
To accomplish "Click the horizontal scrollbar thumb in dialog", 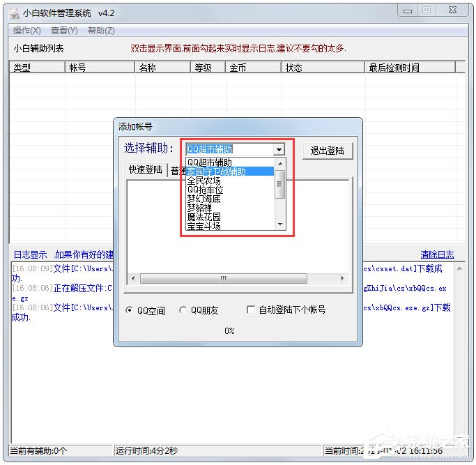I will tap(224, 278).
